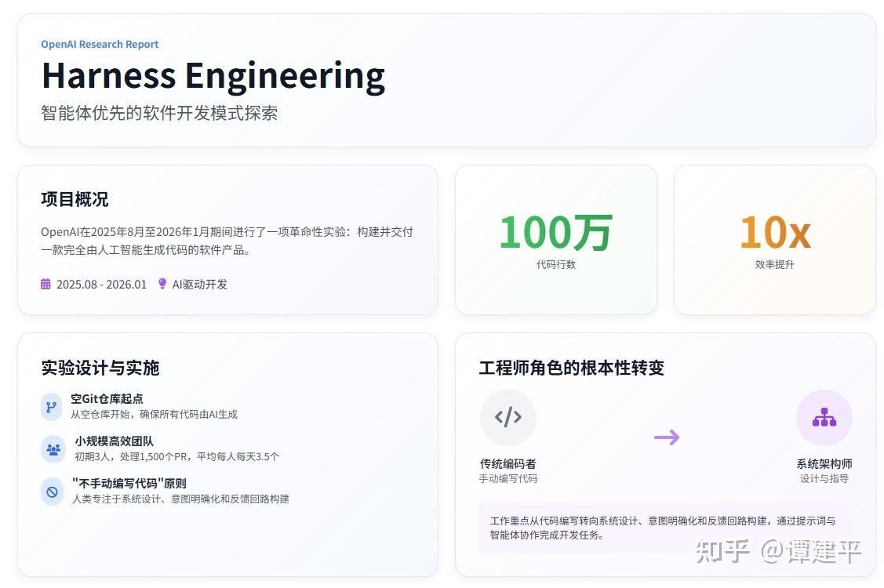This screenshot has height=588, width=884.
Task: Click the prohibited circle icon for 不手动编写代码原则
Action: click(x=52, y=492)
